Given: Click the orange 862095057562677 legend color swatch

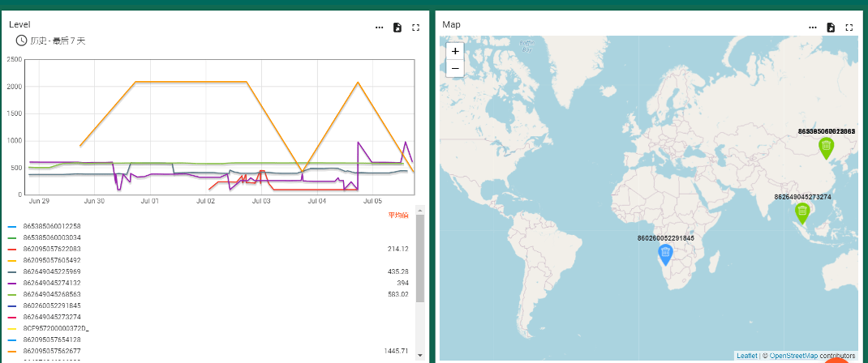Looking at the screenshot, I should [x=11, y=351].
